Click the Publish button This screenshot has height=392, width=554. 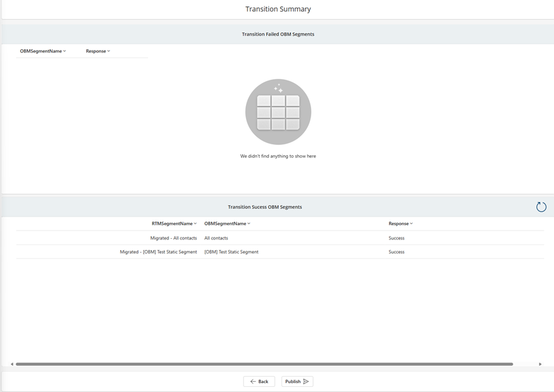point(297,381)
